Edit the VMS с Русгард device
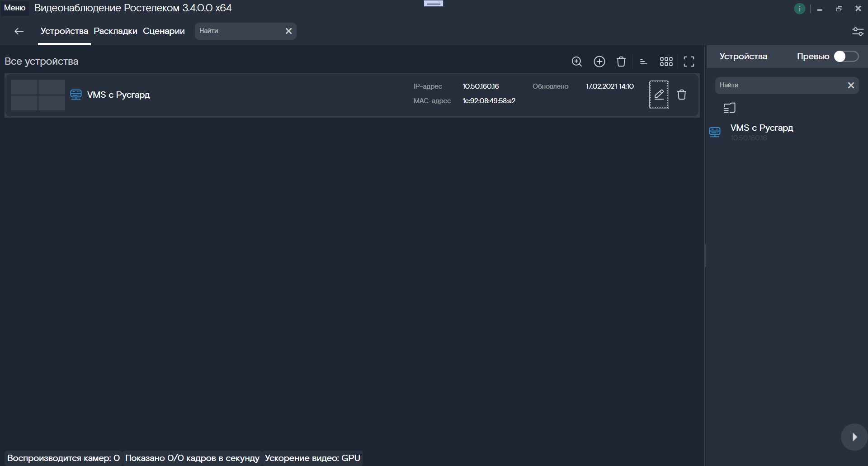The height and width of the screenshot is (466, 868). (x=659, y=95)
